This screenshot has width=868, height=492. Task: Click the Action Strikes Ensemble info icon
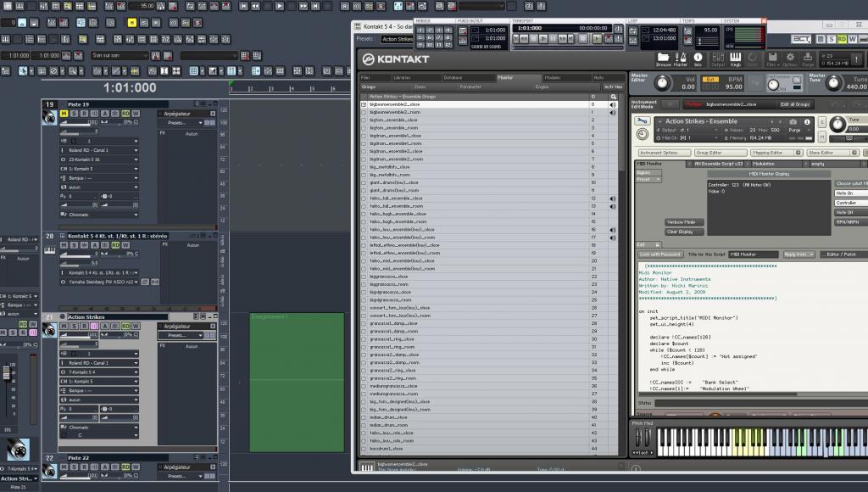point(807,121)
